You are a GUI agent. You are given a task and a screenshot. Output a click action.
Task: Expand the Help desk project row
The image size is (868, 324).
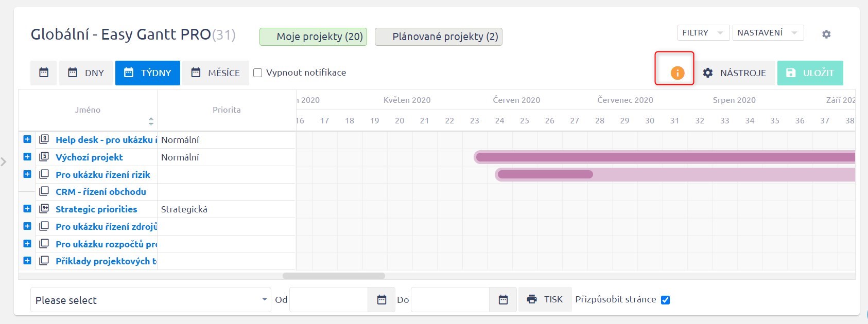27,139
